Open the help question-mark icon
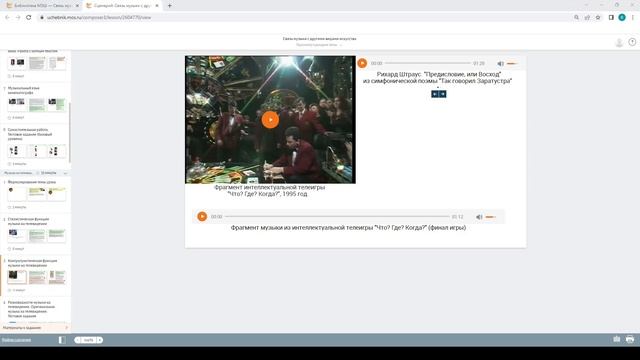Screen dimensions: 640x360 [632, 42]
